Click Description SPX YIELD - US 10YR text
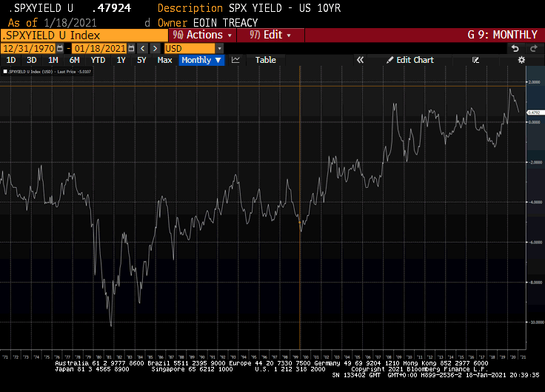Image resolution: width=545 pixels, height=392 pixels. pyautogui.click(x=250, y=8)
